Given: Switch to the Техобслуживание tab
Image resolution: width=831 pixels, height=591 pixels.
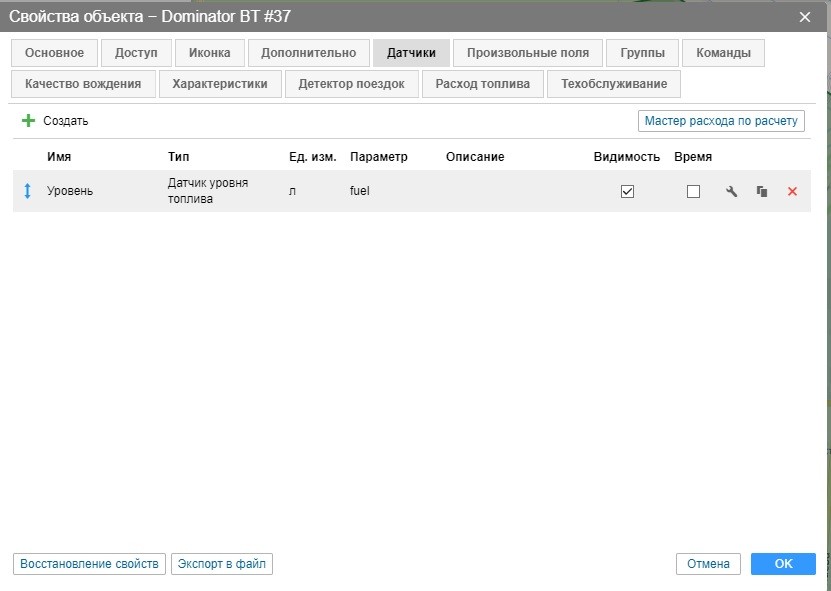Looking at the screenshot, I should [x=614, y=84].
